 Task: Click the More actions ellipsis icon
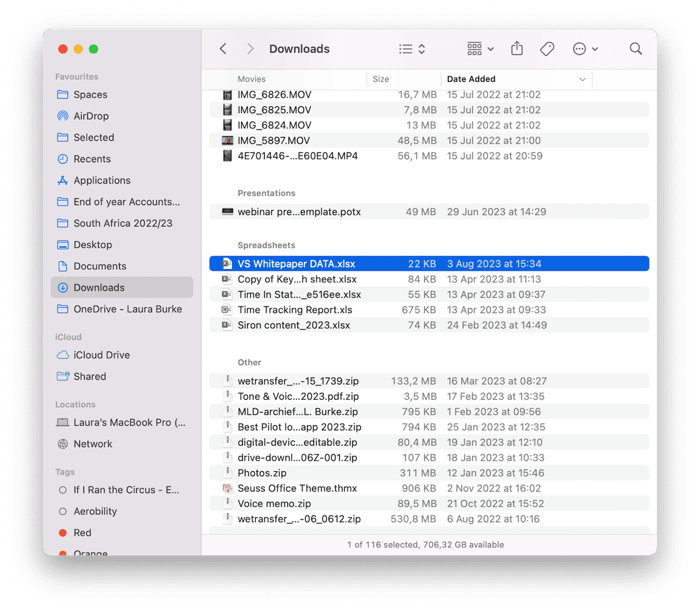tap(579, 48)
